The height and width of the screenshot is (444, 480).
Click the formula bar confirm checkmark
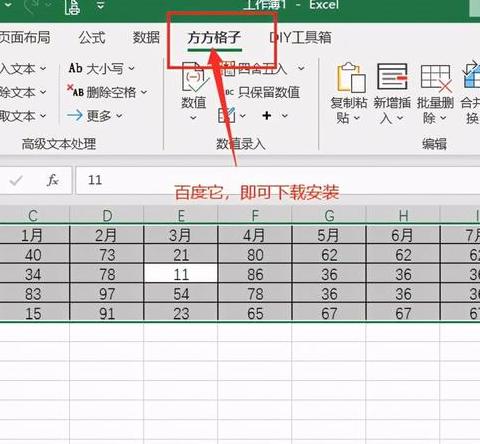16,180
